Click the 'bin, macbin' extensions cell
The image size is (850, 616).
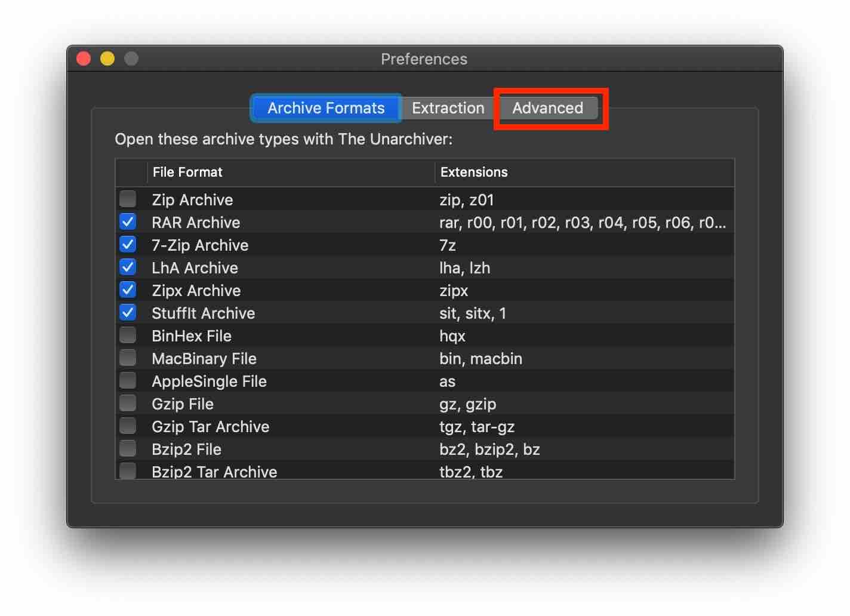pyautogui.click(x=481, y=359)
